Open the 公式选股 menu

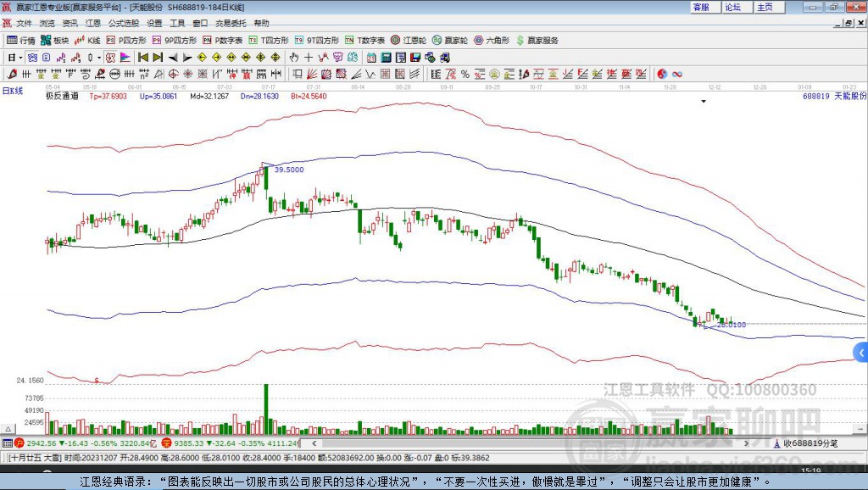pos(124,23)
